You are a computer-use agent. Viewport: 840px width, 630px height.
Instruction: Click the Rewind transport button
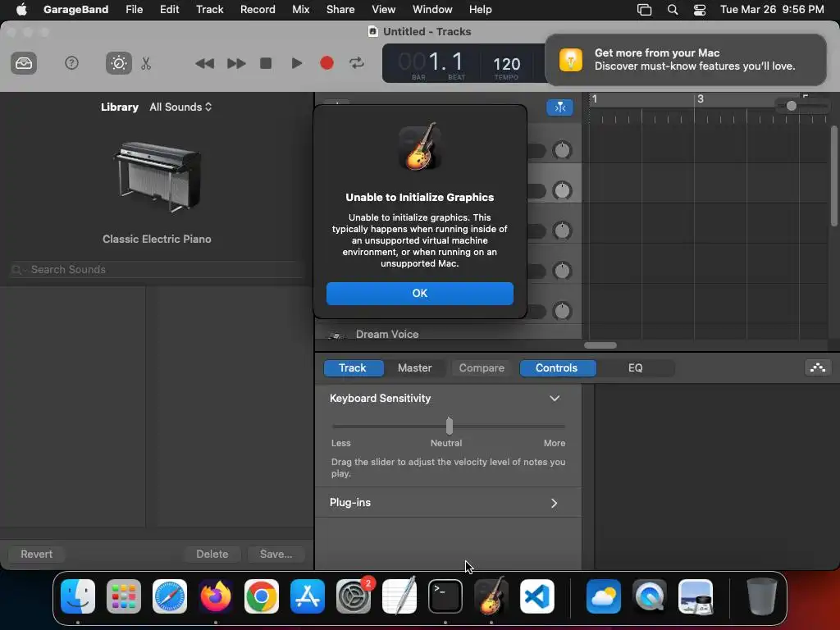tap(204, 64)
